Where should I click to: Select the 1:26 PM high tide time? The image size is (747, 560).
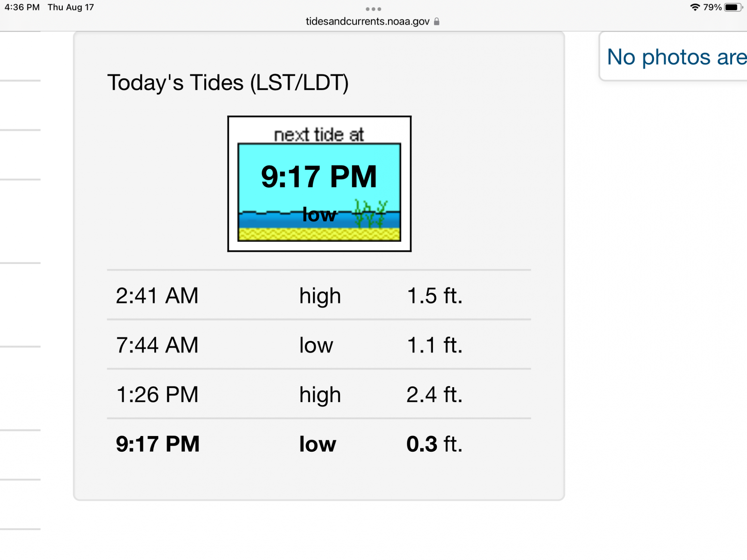(157, 395)
